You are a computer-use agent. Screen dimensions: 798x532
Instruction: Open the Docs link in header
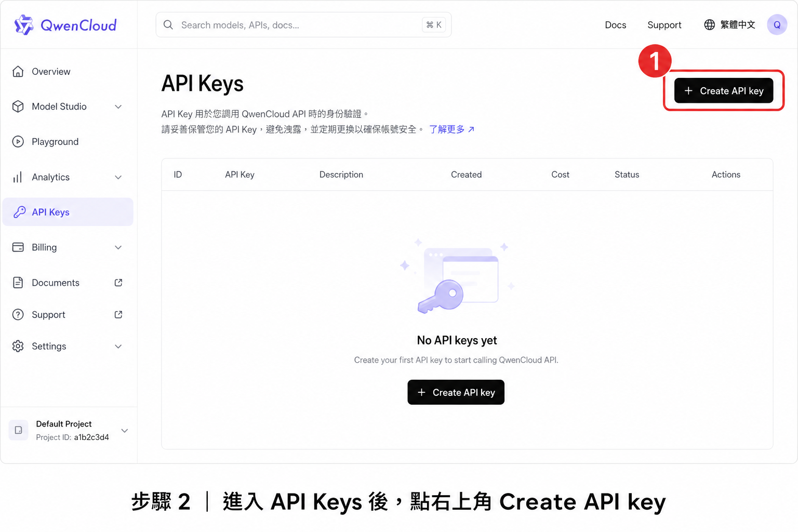point(616,25)
